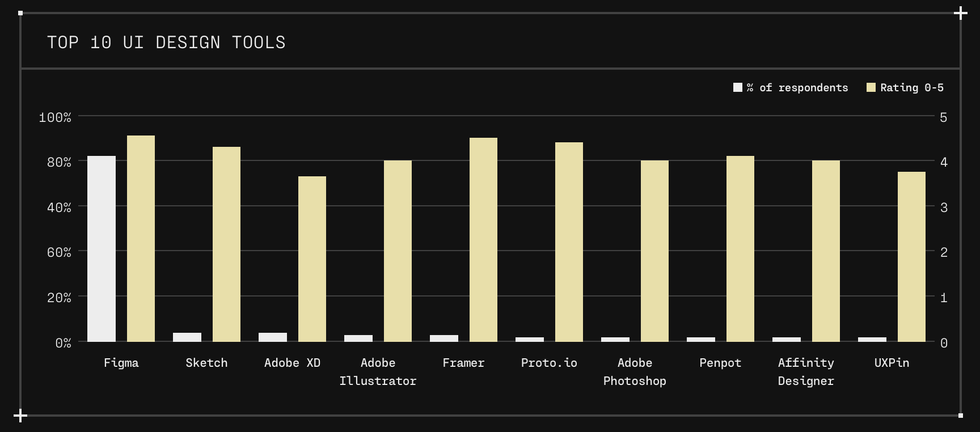Toggle the '% of respondents' legend label
The height and width of the screenshot is (432, 980).
pyautogui.click(x=797, y=87)
